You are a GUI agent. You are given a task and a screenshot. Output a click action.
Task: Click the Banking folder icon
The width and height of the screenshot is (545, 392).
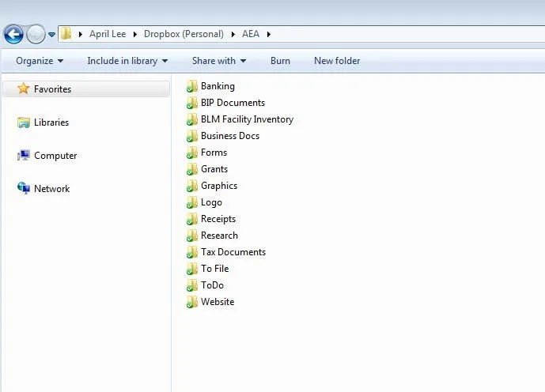192,86
